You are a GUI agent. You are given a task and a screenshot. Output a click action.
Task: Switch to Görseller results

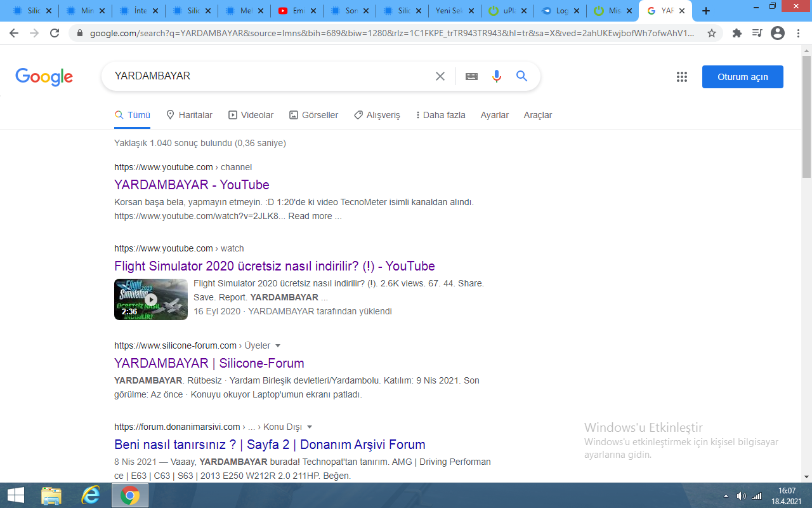click(313, 115)
